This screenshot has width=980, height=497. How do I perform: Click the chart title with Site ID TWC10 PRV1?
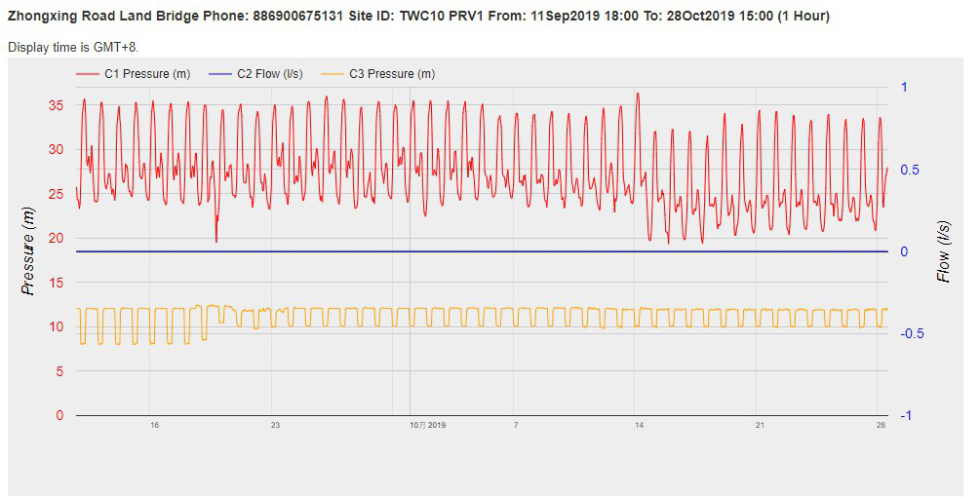[x=419, y=17]
